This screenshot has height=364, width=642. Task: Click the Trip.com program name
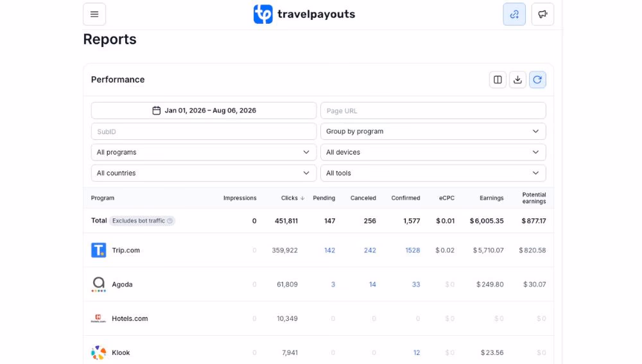point(126,250)
